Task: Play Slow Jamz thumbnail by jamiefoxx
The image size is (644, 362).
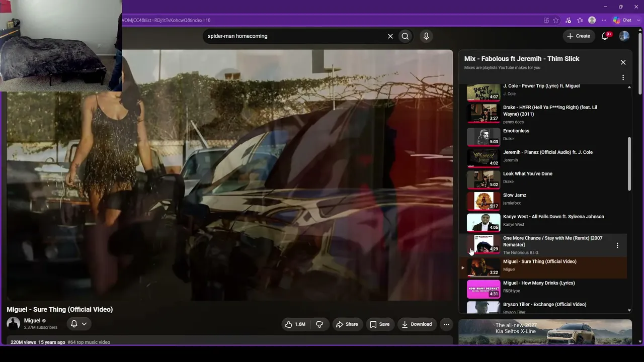Action: 484,201
